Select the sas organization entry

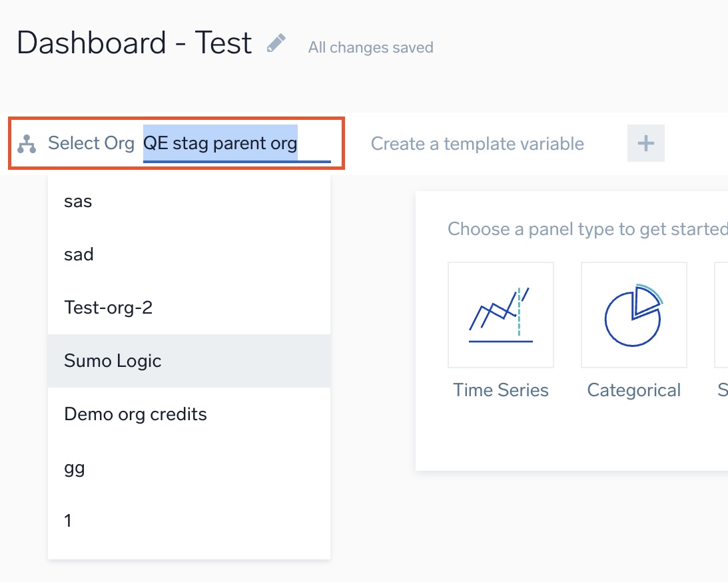click(x=78, y=200)
